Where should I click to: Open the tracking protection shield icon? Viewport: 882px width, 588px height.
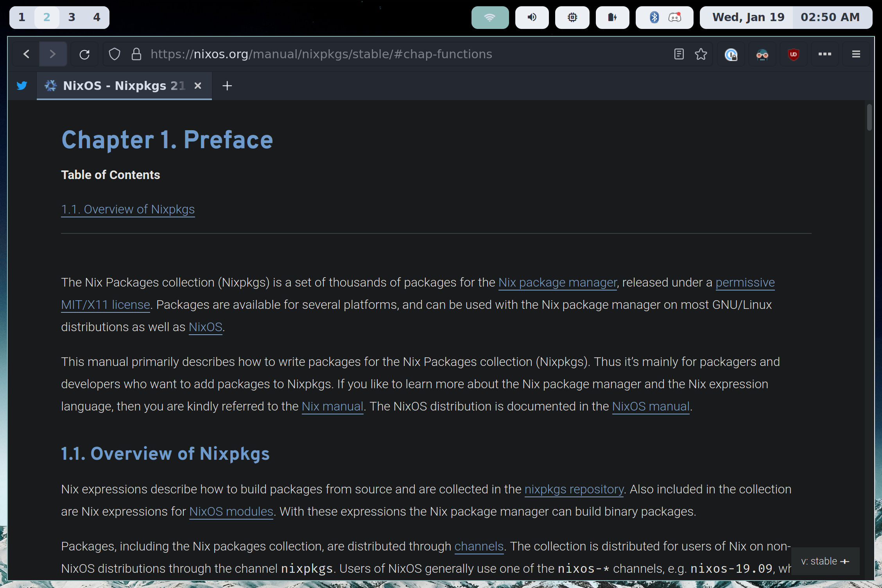(x=114, y=54)
